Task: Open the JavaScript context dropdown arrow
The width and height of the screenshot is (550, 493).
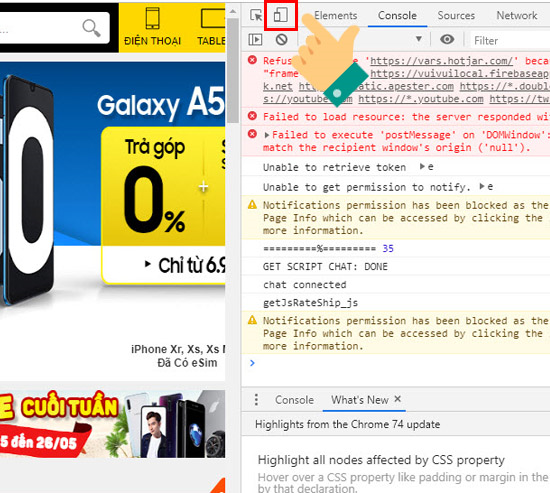Action: coord(418,39)
